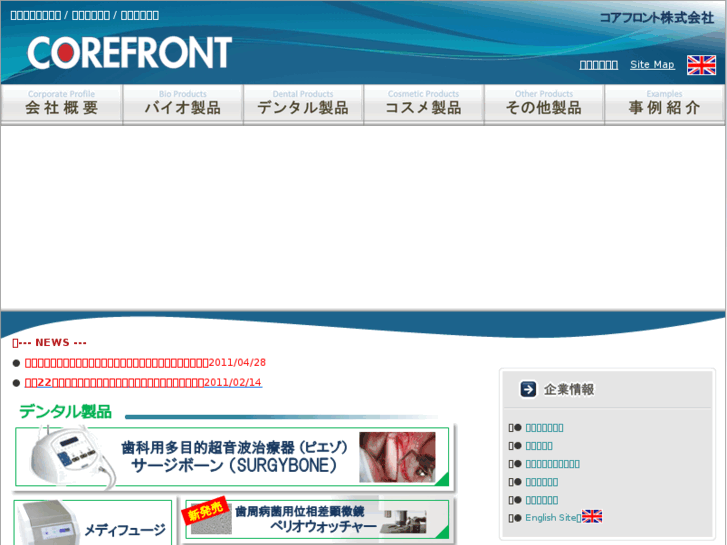Click the NEWS section label
This screenshot has height=545, width=727.
pyautogui.click(x=50, y=343)
